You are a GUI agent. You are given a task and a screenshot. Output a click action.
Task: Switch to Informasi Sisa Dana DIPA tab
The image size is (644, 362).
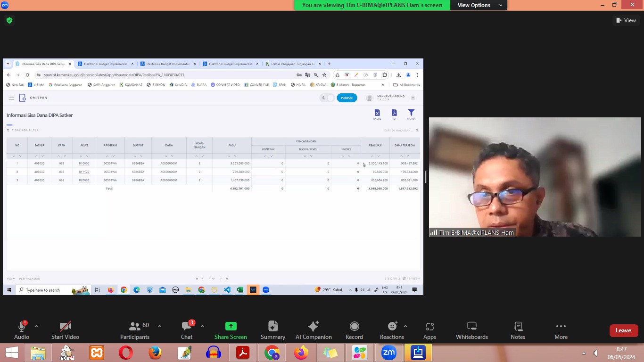[x=43, y=64]
